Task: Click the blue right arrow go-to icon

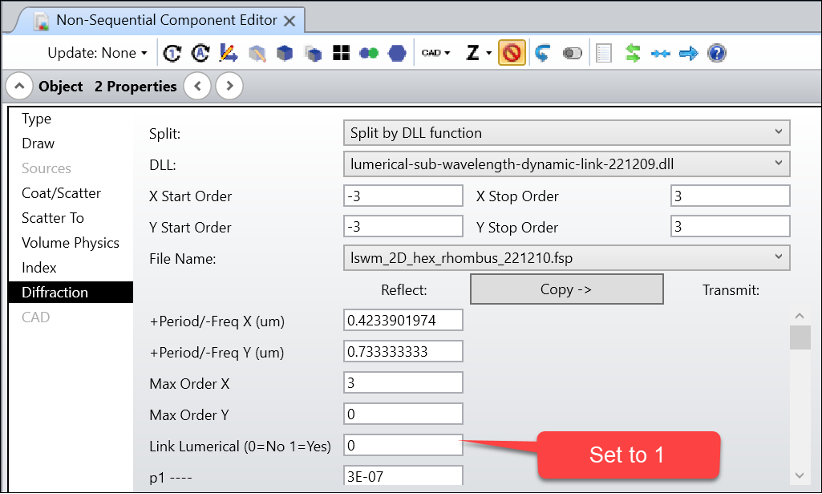Action: (x=688, y=53)
